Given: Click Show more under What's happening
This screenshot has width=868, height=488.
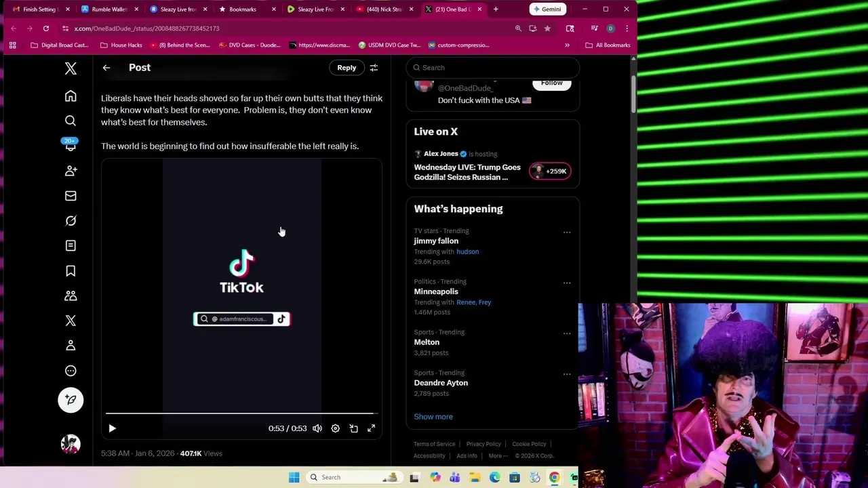Looking at the screenshot, I should coord(433,417).
